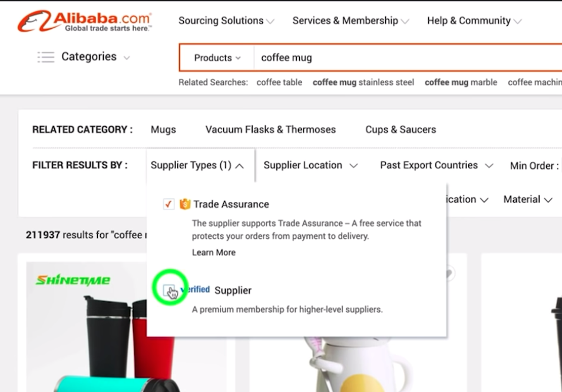Click the coffee mug search field

click(x=408, y=58)
